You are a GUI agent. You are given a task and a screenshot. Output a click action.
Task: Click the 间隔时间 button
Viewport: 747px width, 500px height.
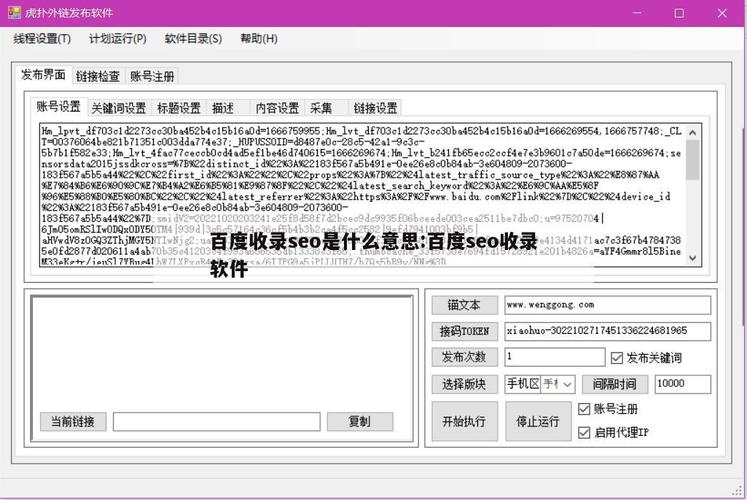(x=615, y=384)
